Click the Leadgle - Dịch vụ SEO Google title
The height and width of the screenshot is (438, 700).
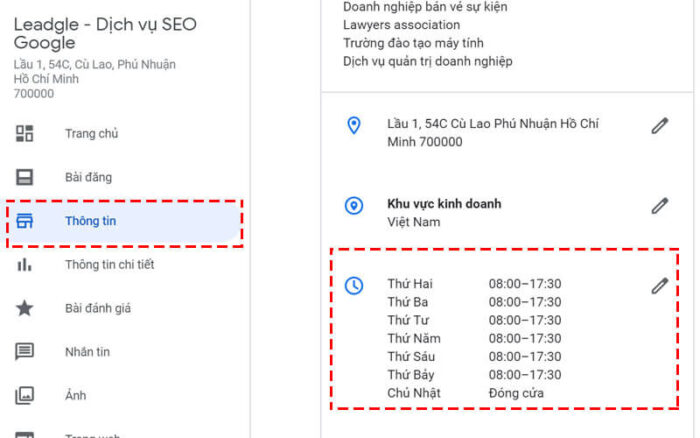click(105, 33)
